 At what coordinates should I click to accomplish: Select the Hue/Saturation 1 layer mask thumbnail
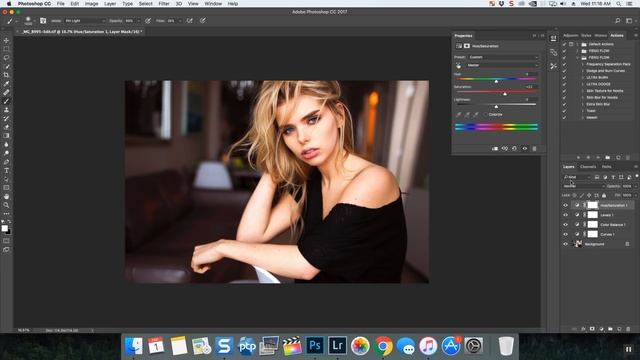click(593, 205)
